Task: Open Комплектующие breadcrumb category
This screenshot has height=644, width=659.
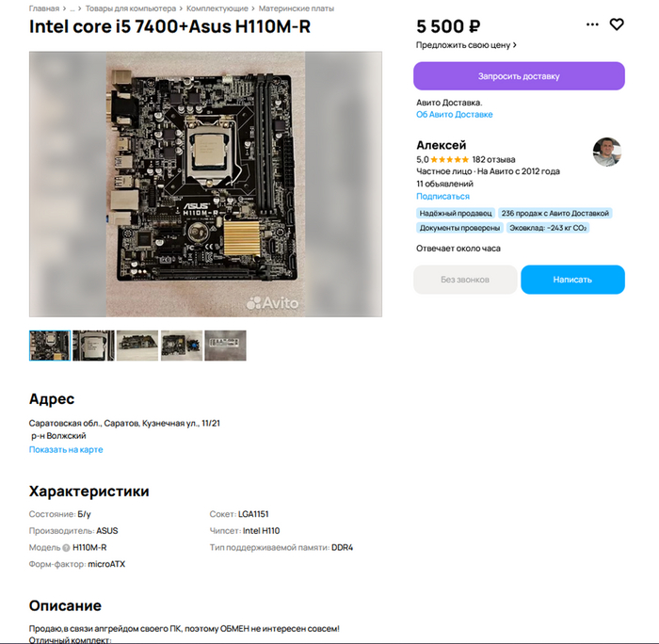Action: 217,8
